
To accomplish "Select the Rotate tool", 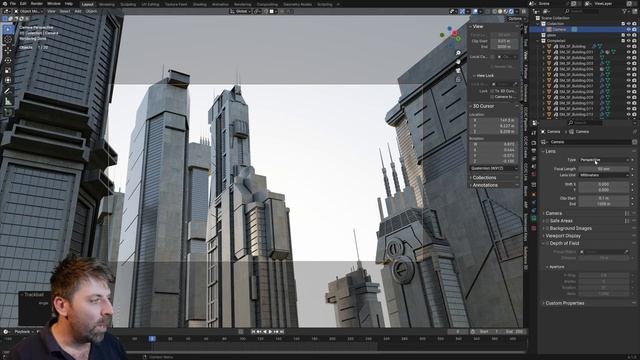I will tap(8, 60).
